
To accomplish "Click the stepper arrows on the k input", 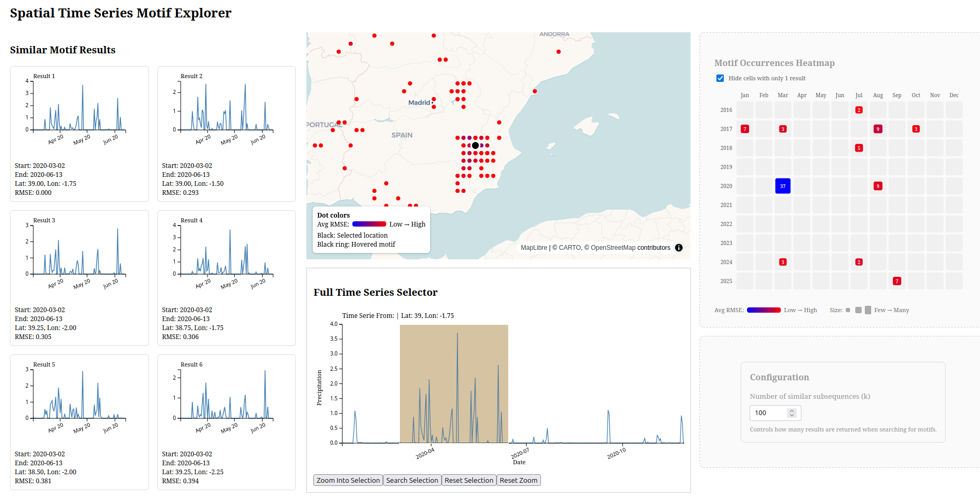I will pyautogui.click(x=791, y=413).
